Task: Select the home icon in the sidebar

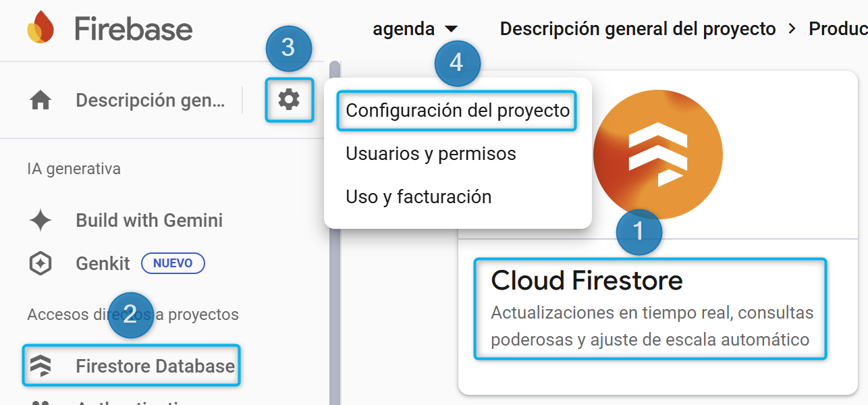Action: 40,99
